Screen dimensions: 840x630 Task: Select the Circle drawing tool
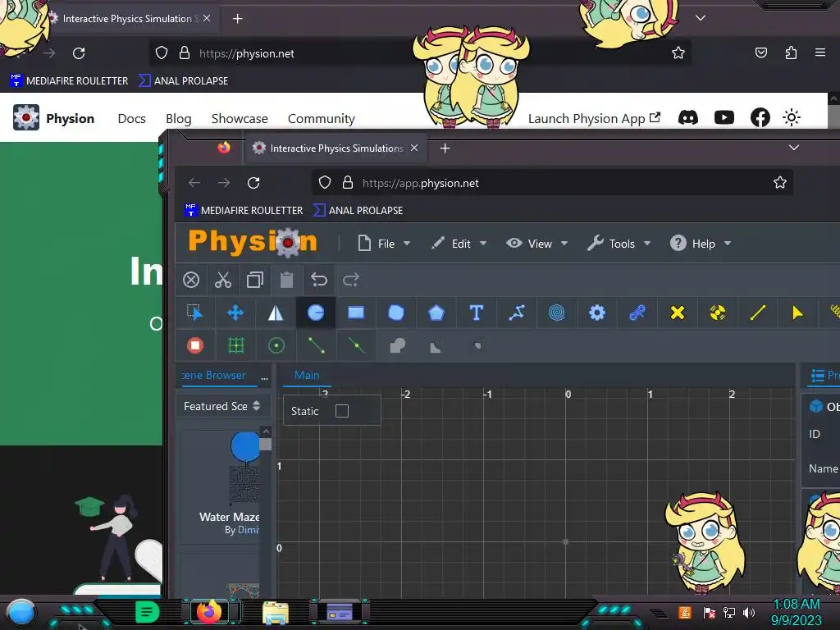tap(316, 313)
